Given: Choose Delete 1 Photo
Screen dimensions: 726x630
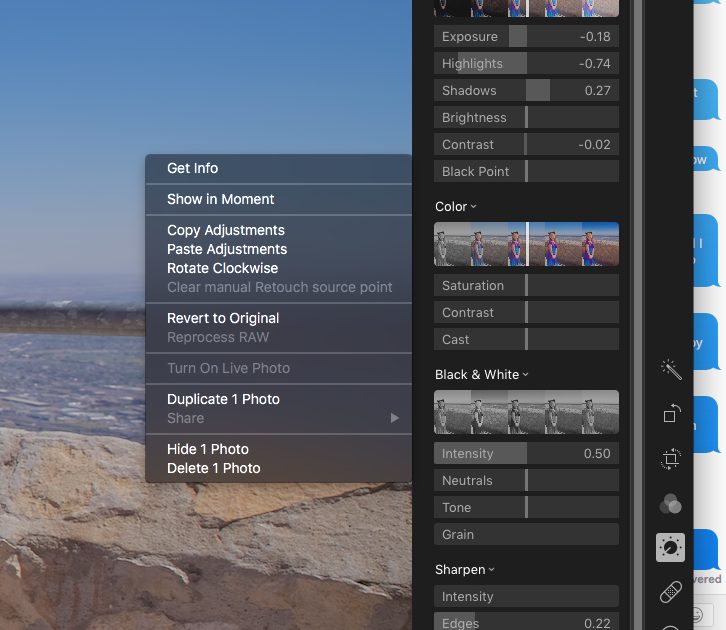Looking at the screenshot, I should click(x=279, y=468).
